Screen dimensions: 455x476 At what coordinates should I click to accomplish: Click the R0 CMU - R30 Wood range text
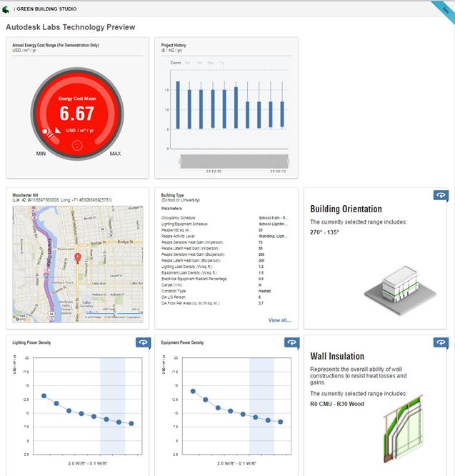tap(337, 404)
